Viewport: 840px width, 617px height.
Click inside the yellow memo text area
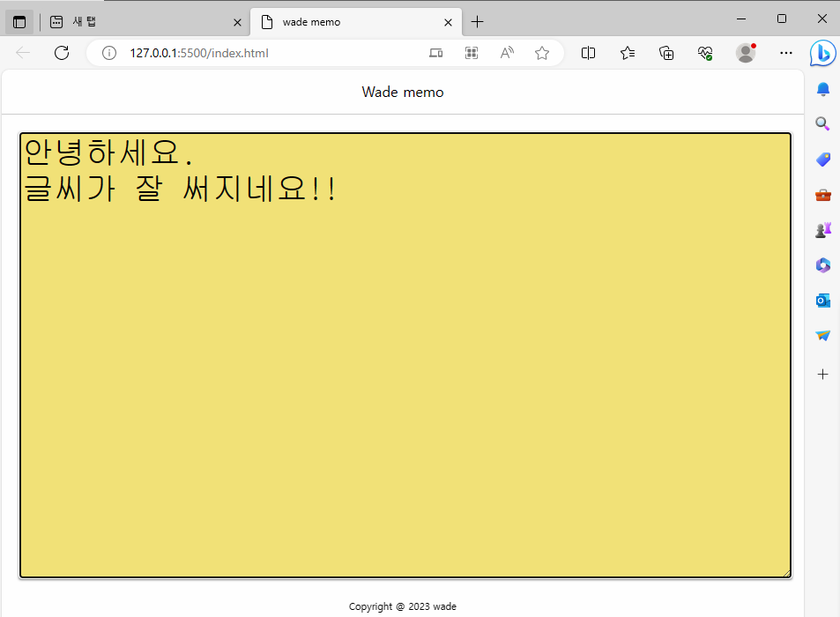tap(405, 353)
